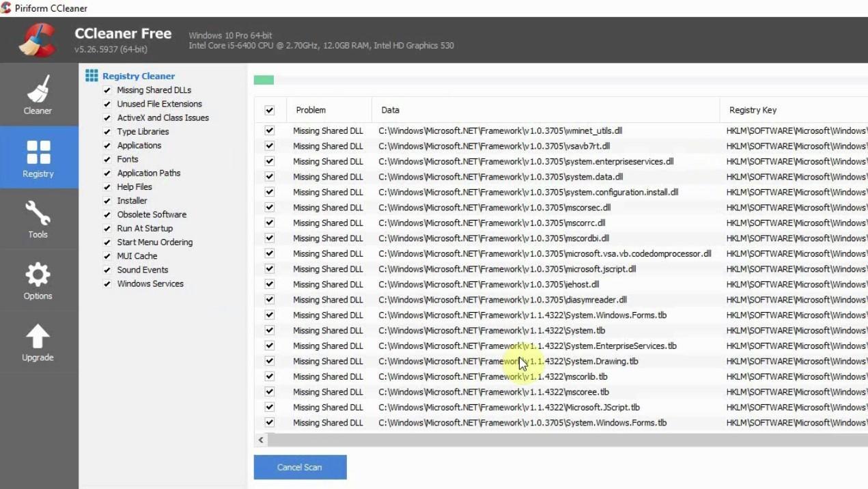Uncheck the Help Files option
This screenshot has height=489, width=868.
(107, 186)
